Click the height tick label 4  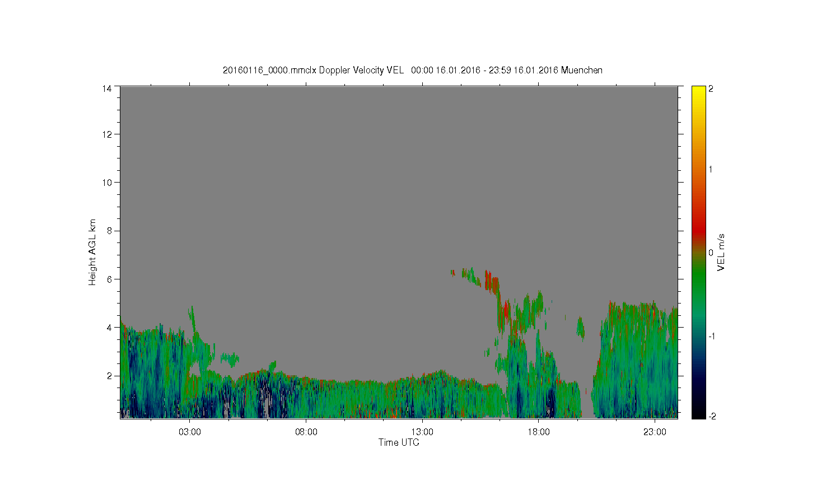coord(109,327)
